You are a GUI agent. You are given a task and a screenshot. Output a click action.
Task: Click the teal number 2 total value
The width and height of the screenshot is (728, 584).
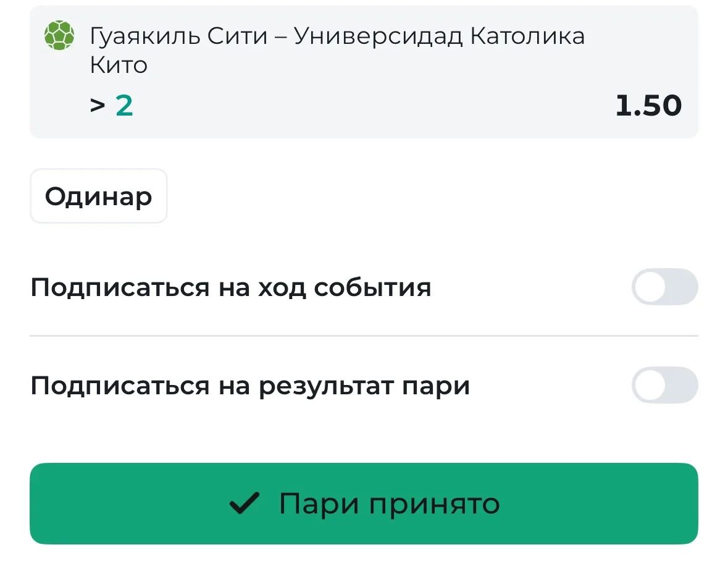point(124,106)
